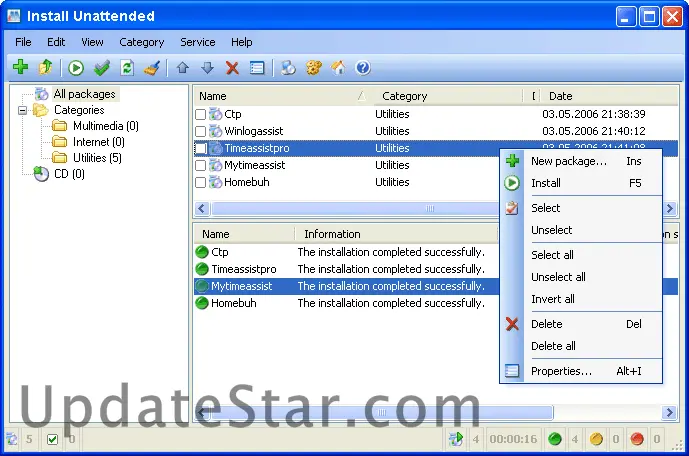Sort package list by Category column
689x456 pixels.
click(x=448, y=96)
